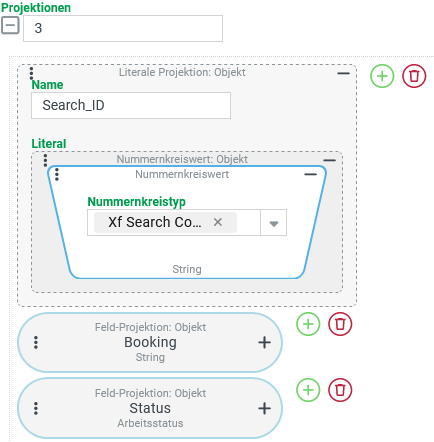
Task: Collapse the Nummernkreiswert: Objekt block
Action: [x=329, y=160]
